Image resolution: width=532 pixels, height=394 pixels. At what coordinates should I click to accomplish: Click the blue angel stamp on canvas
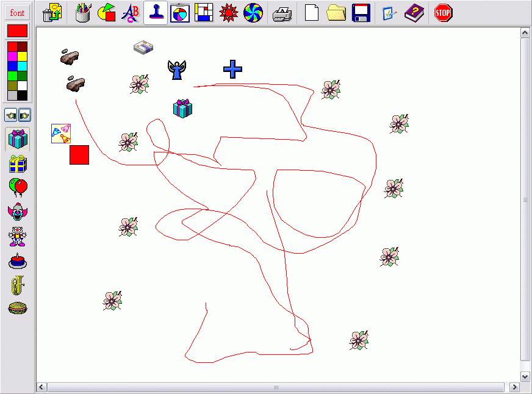click(177, 70)
